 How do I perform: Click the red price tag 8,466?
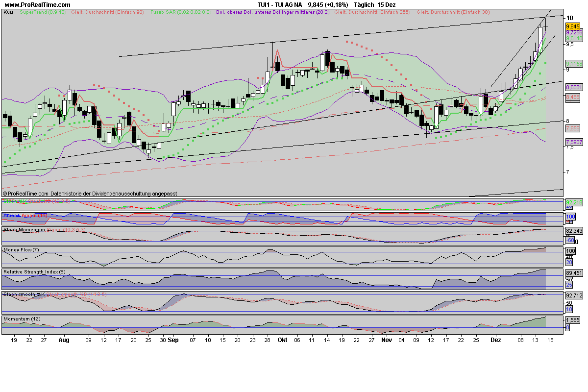(x=573, y=98)
